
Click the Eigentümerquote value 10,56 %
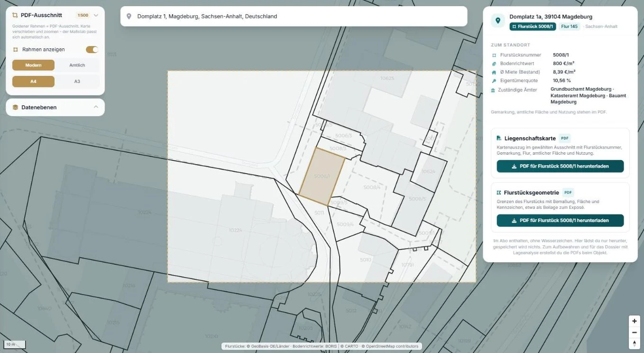click(562, 81)
